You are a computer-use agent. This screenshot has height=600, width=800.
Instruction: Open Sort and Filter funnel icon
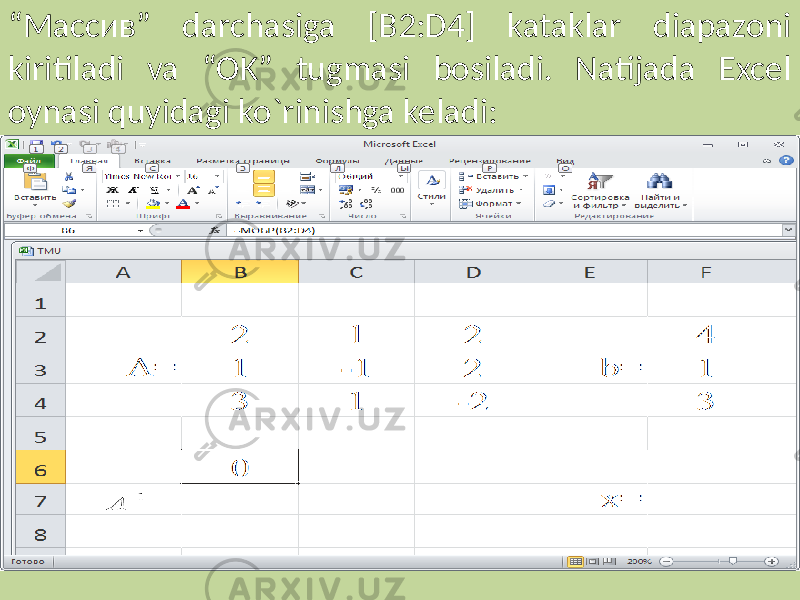600,182
